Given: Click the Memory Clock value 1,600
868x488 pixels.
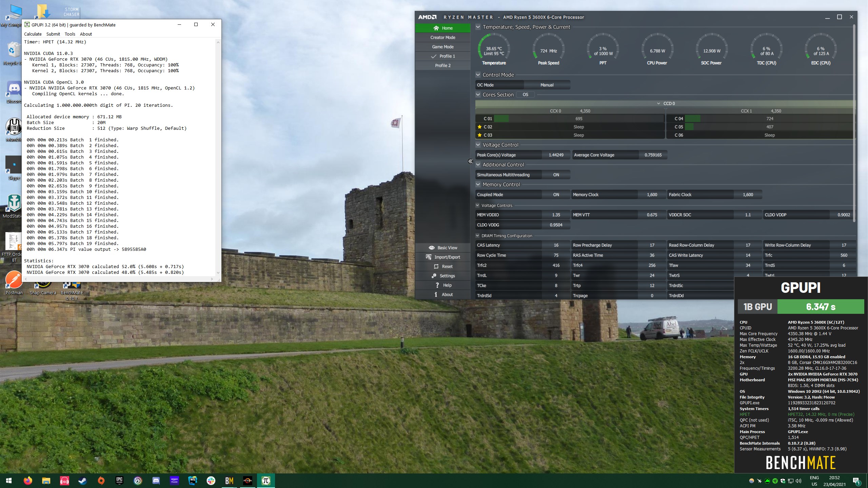Looking at the screenshot, I should (x=652, y=195).
